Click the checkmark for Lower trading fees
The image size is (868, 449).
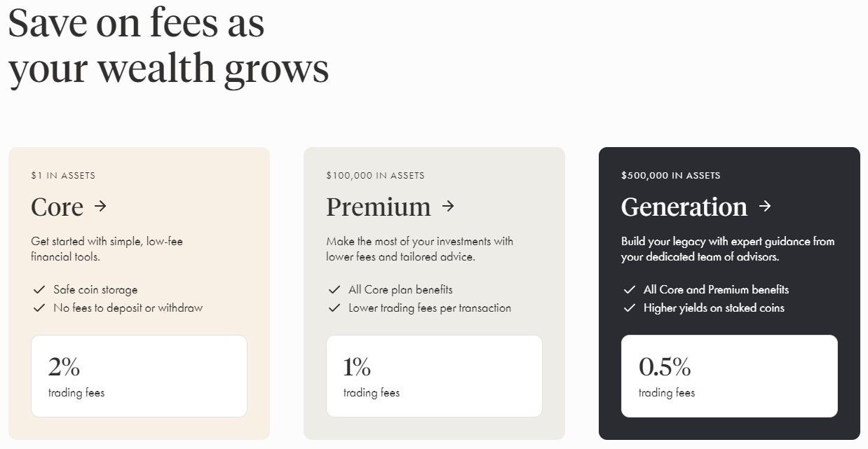click(x=334, y=308)
